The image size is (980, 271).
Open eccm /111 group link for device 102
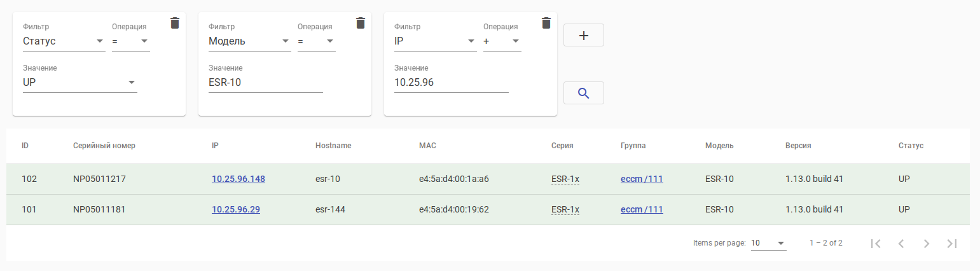tap(642, 179)
